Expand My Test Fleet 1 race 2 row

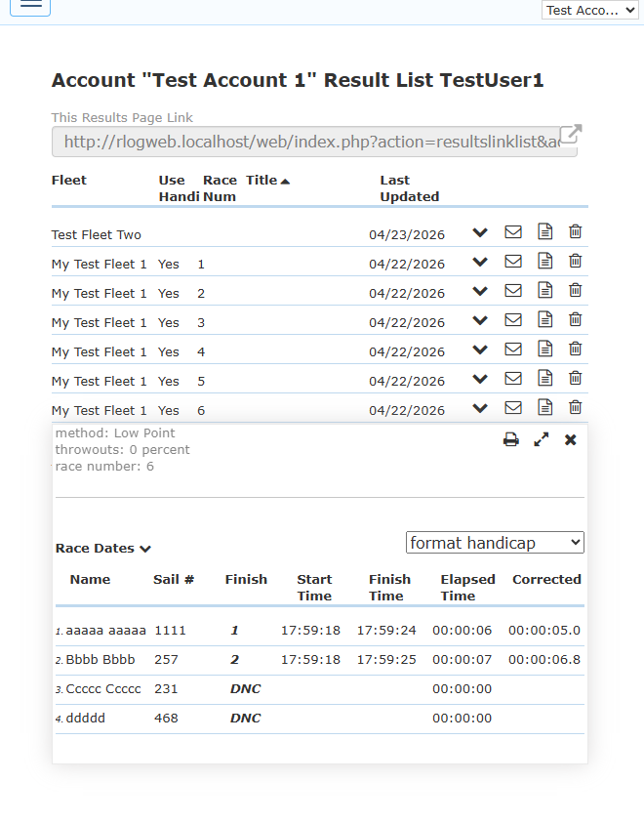point(480,291)
